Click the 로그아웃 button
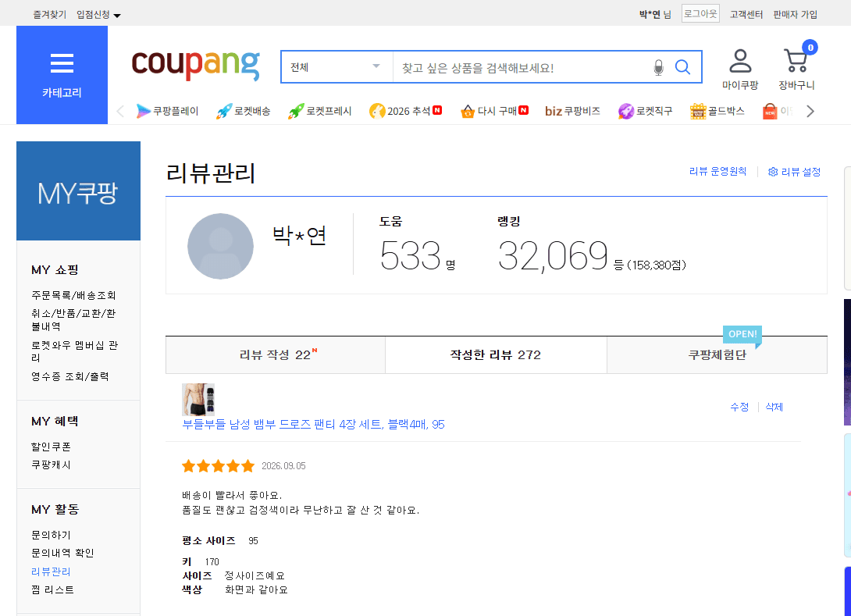This screenshot has height=616, width=851. click(x=700, y=13)
